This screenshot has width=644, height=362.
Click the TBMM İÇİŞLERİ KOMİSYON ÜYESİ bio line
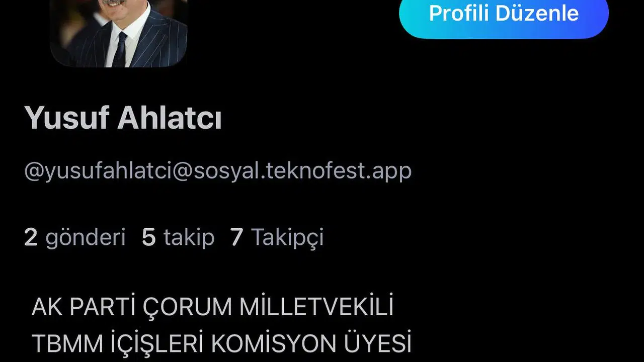(x=221, y=343)
